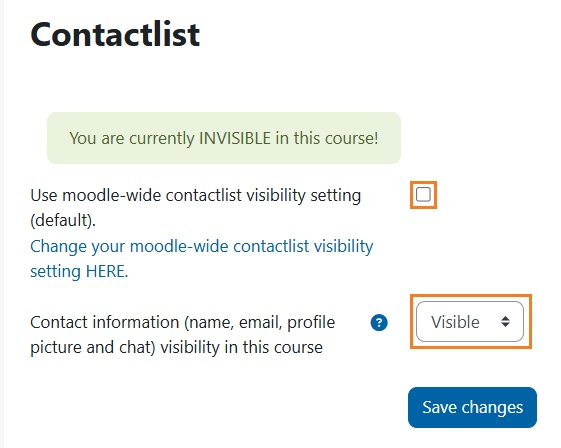
Task: Save the contactlist visibility settings
Action: click(x=472, y=407)
